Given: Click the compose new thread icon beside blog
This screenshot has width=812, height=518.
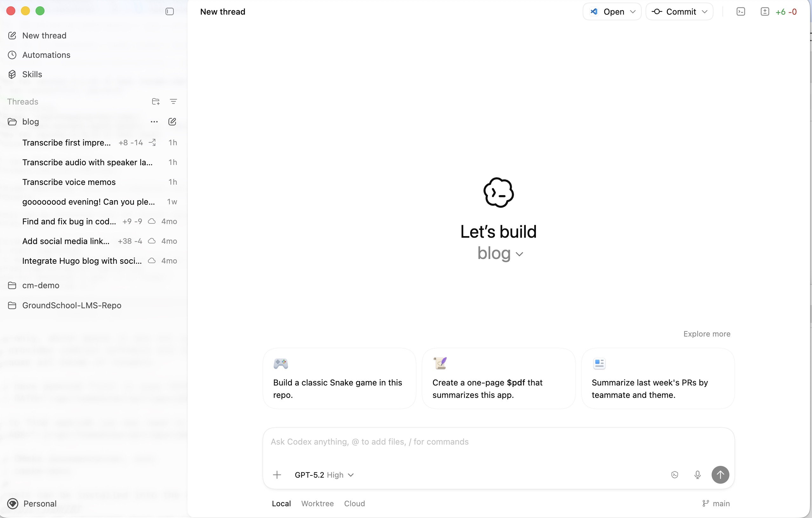Looking at the screenshot, I should pyautogui.click(x=172, y=122).
